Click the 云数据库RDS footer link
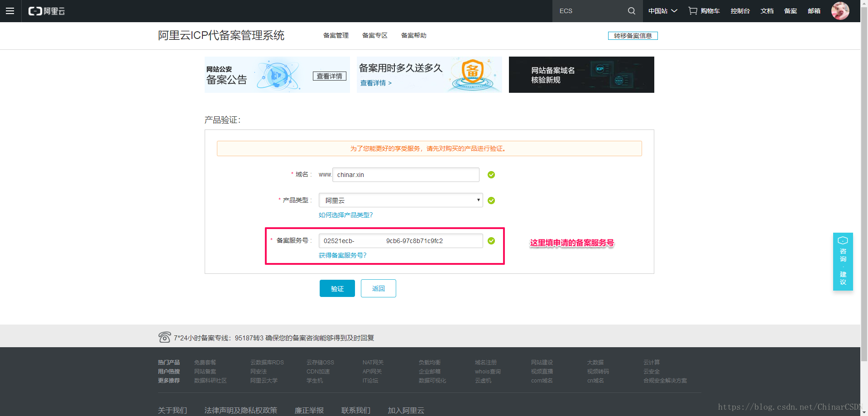The width and height of the screenshot is (868, 416). (x=267, y=362)
